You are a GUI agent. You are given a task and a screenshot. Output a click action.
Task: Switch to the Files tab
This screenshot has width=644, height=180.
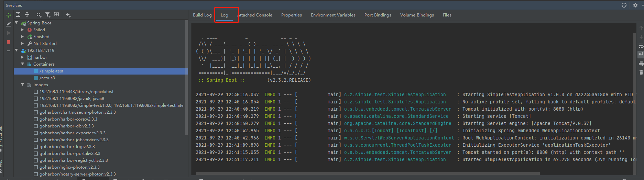point(447,15)
